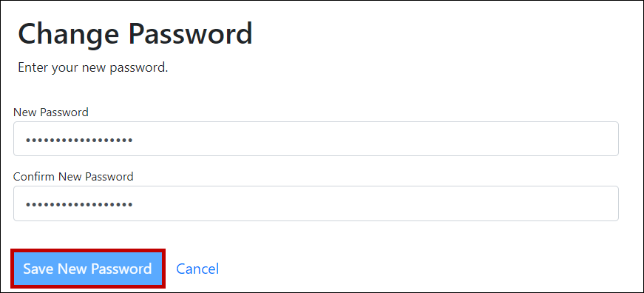Click the "Enter your new password." instruction text
Viewport: 644px width, 293px height.
tap(93, 68)
